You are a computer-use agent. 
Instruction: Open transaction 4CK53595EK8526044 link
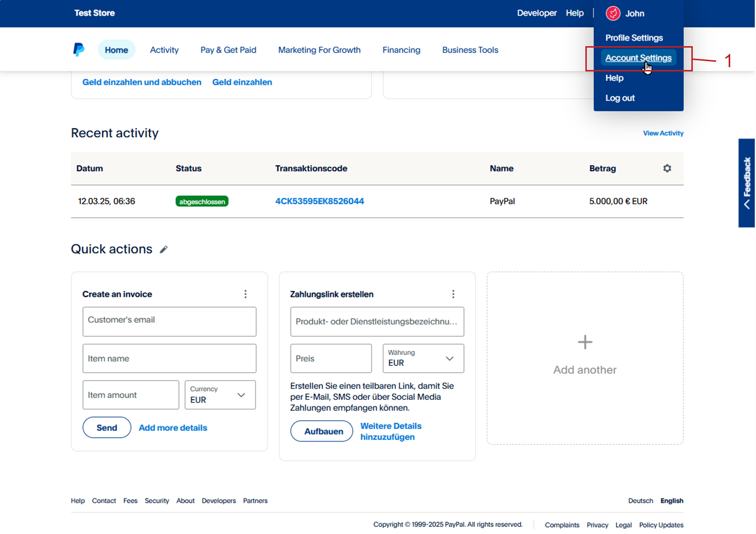tap(319, 201)
